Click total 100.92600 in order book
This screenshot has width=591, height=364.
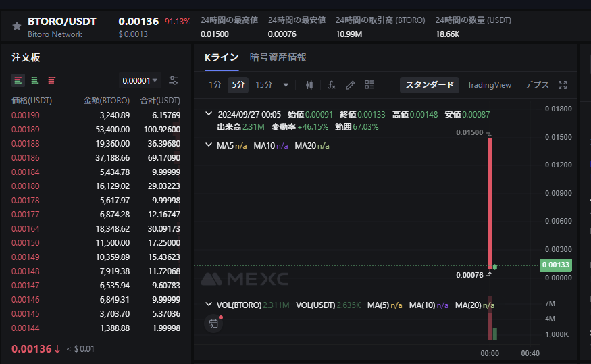click(162, 130)
